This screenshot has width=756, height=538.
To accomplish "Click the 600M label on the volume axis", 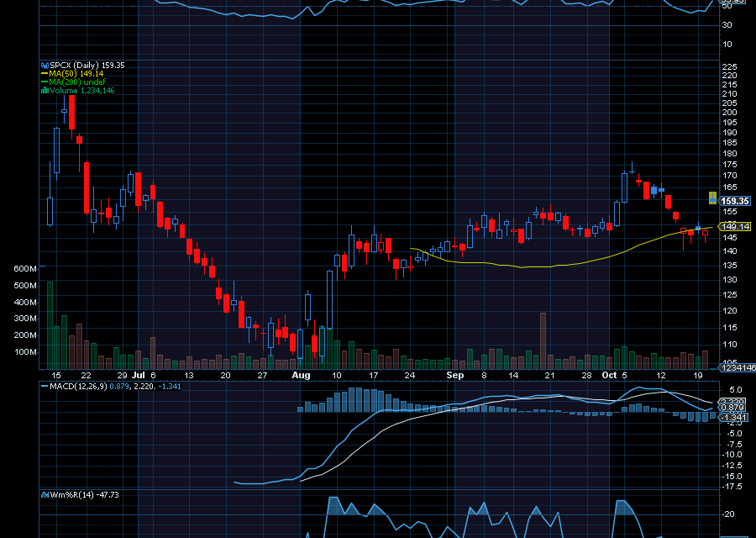I will tap(25, 269).
